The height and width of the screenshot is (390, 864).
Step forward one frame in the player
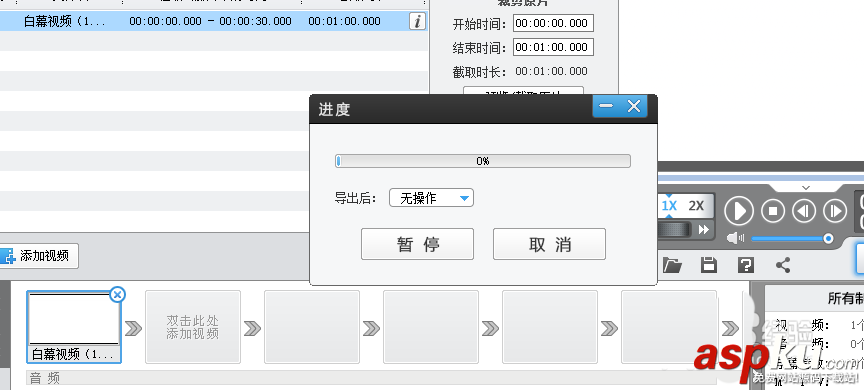click(x=835, y=211)
